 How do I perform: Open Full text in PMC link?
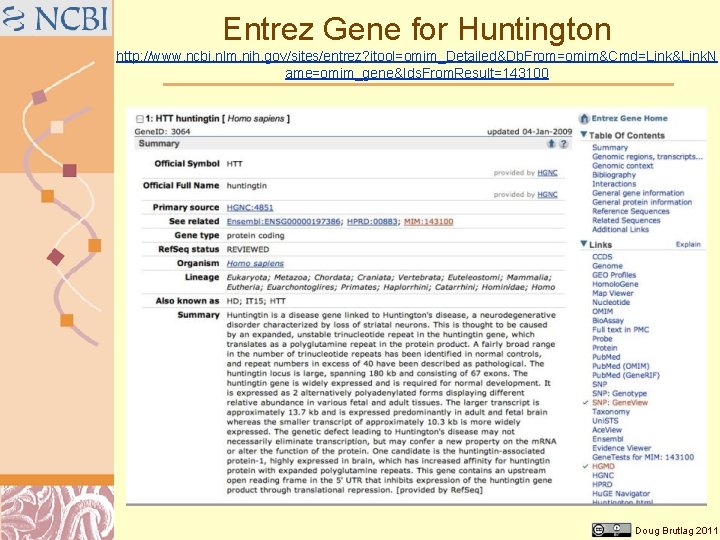pyautogui.click(x=620, y=330)
